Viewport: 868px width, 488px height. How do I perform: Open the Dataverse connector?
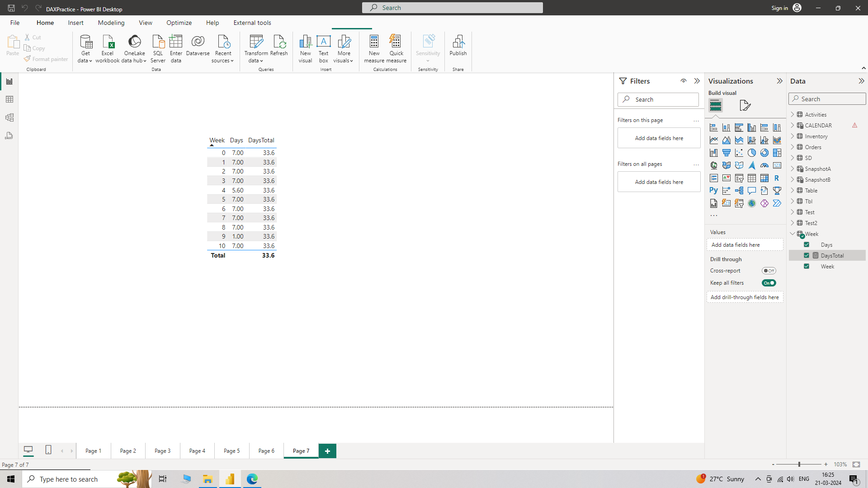pyautogui.click(x=198, y=45)
